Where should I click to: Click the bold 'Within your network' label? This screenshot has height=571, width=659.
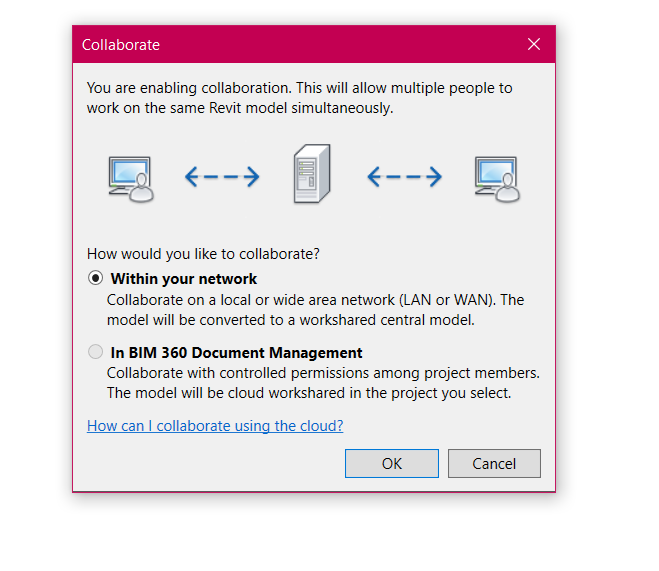coord(184,279)
